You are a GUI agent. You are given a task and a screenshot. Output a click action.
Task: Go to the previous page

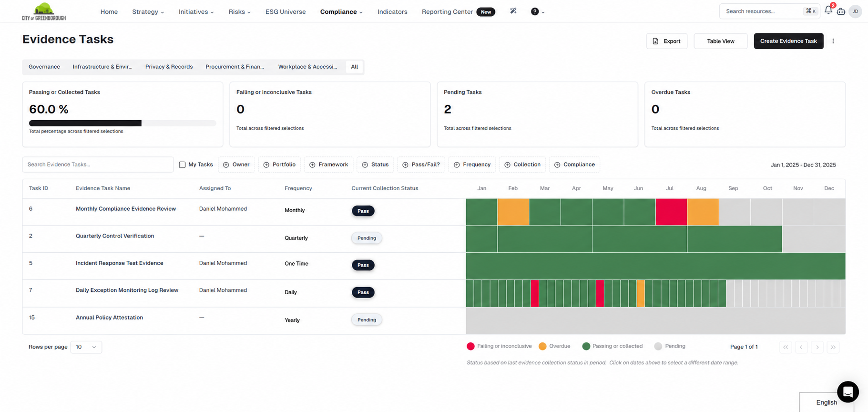[801, 347]
